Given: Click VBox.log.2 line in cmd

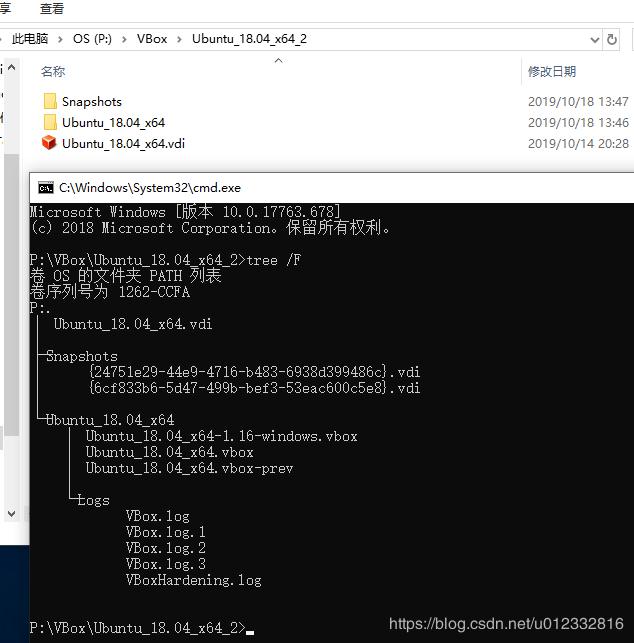Looking at the screenshot, I should (166, 549).
